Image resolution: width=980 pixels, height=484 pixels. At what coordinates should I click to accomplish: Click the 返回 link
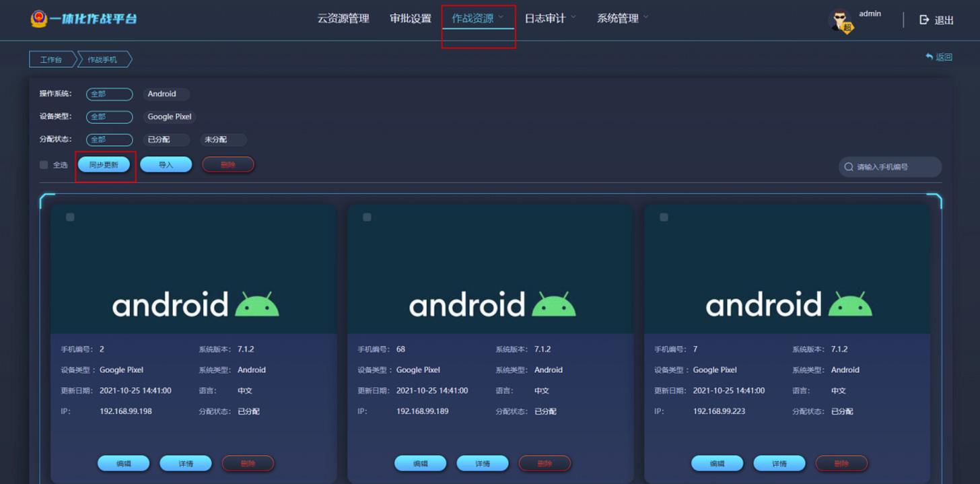944,57
